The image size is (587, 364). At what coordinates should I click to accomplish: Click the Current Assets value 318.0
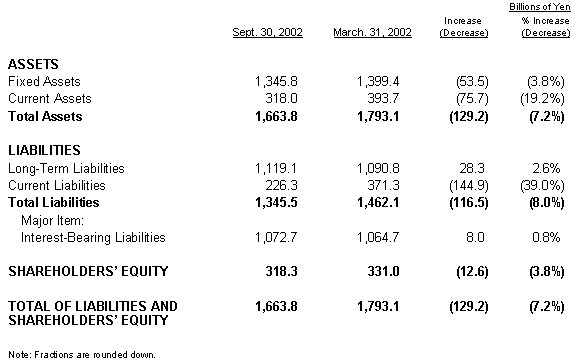point(281,98)
